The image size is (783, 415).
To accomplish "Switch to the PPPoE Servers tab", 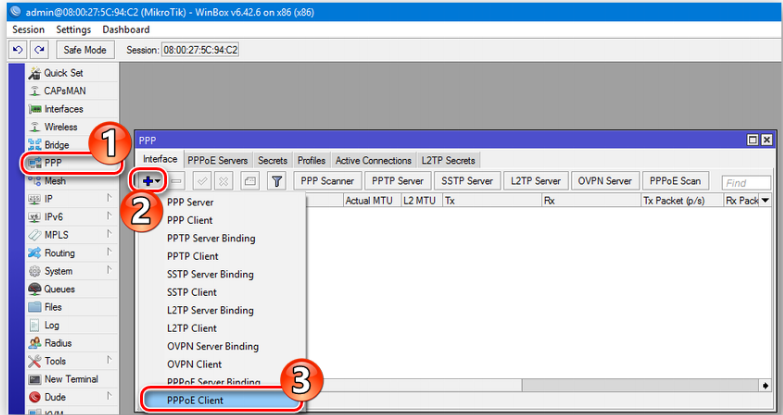I will [x=218, y=161].
